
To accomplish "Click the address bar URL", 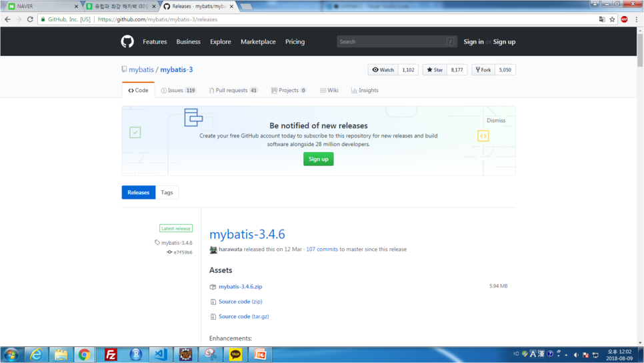I will [x=158, y=19].
